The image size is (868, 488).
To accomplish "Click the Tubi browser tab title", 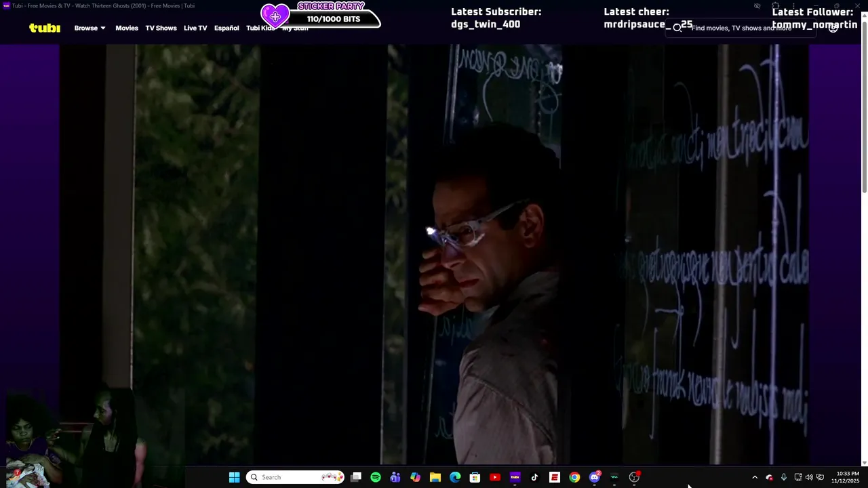I will coord(103,6).
